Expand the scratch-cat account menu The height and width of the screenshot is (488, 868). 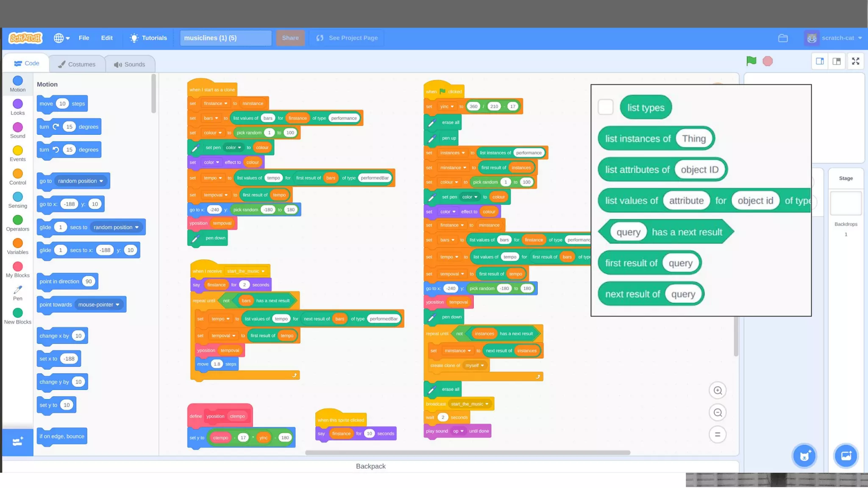click(837, 38)
